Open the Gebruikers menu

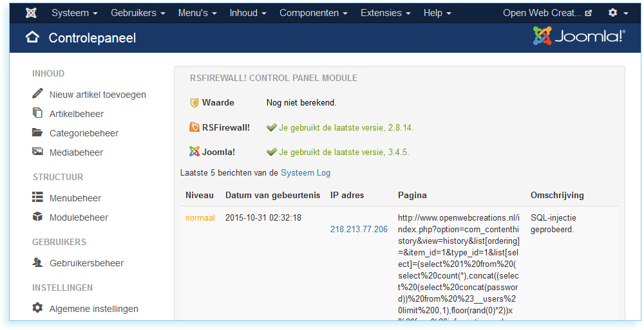pyautogui.click(x=138, y=13)
